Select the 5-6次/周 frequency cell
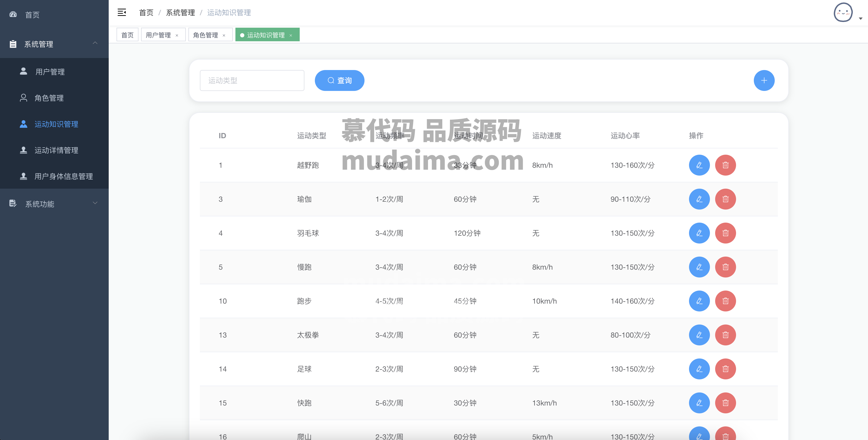The image size is (868, 440). (389, 403)
